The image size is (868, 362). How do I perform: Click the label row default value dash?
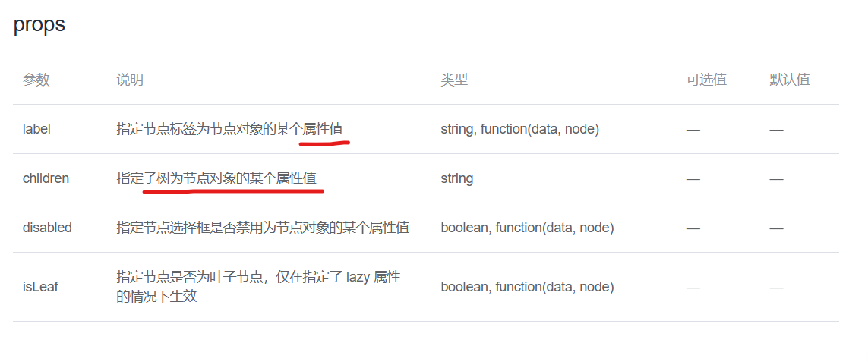point(776,130)
